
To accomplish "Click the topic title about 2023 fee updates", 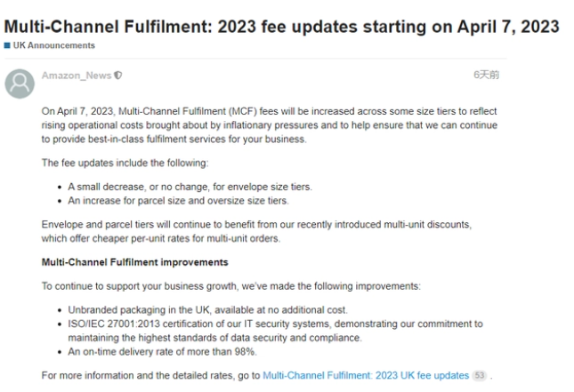I will tap(281, 27).
